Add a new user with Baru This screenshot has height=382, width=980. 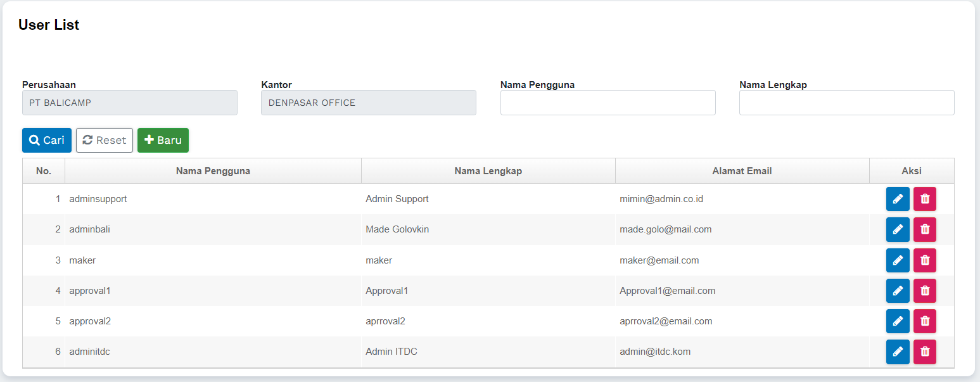(163, 140)
